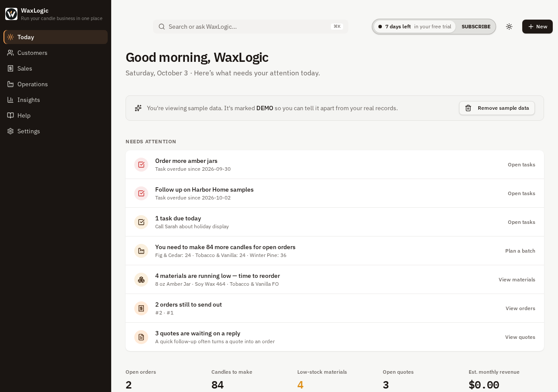Focus the Search or ask WaxLogic field
This screenshot has height=392, width=558.
(250, 27)
